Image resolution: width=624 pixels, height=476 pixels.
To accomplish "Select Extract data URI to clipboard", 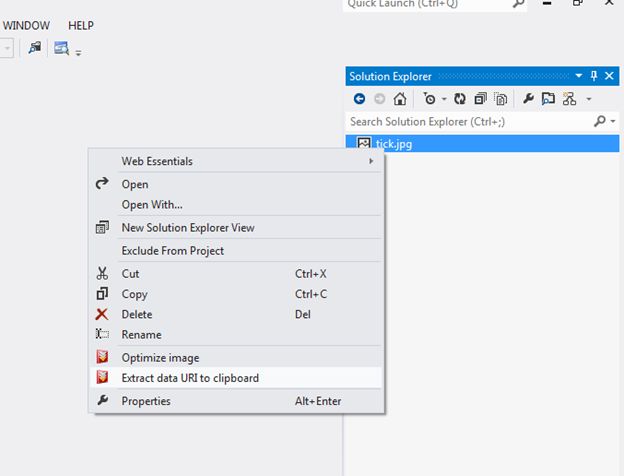I will [190, 378].
